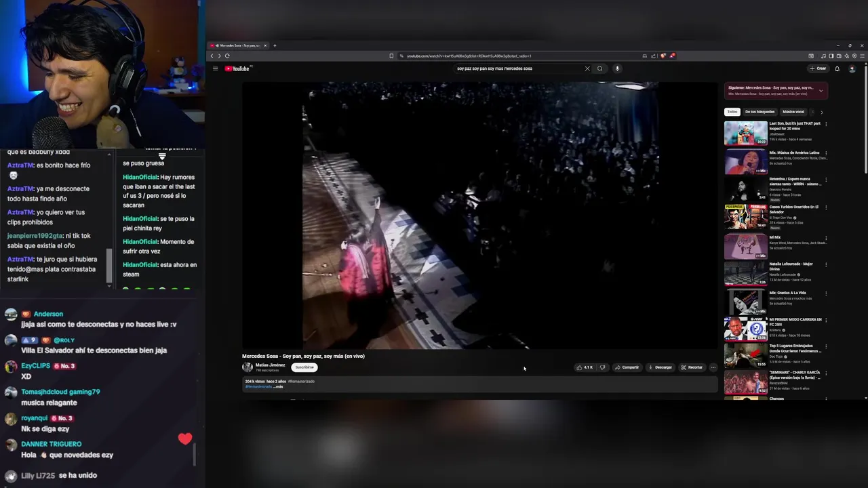Go forward in the browser
The height and width of the screenshot is (488, 868).
pos(219,56)
